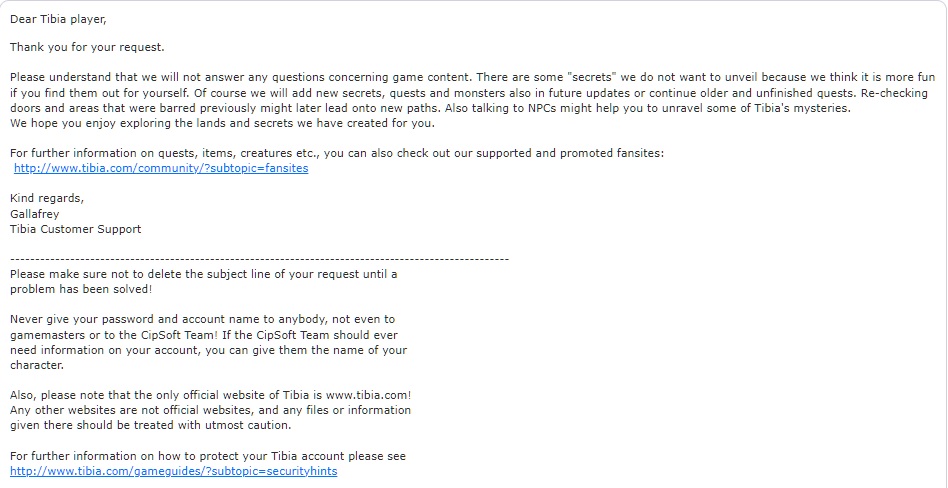948x488 pixels.
Task: Click the "Tibia Customer Support" signature line
Action: [x=76, y=229]
